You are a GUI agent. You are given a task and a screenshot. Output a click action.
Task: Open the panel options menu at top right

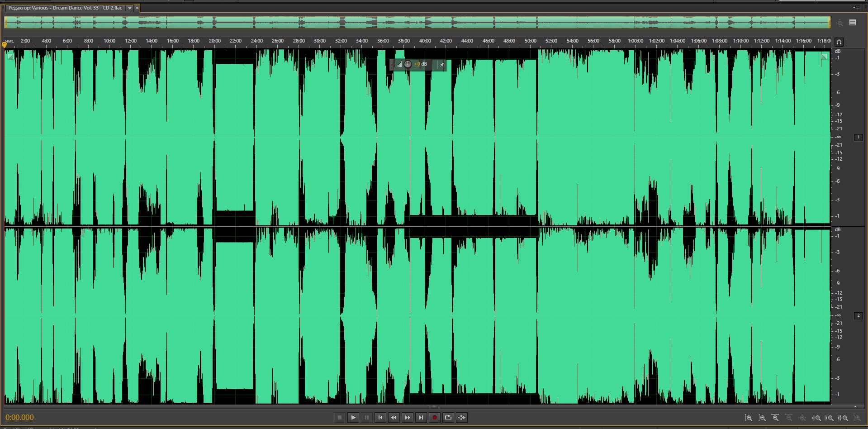point(856,8)
